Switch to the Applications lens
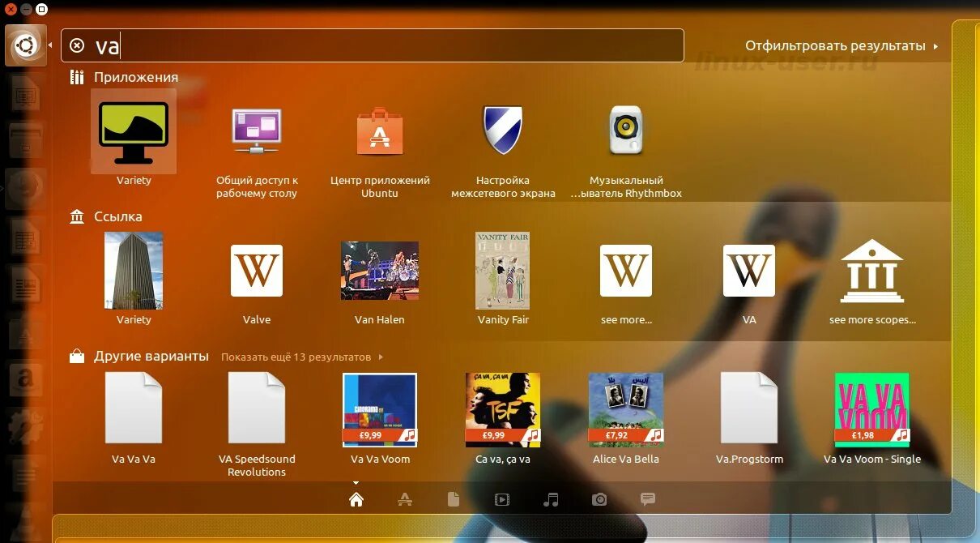980x543 pixels. pyautogui.click(x=405, y=499)
